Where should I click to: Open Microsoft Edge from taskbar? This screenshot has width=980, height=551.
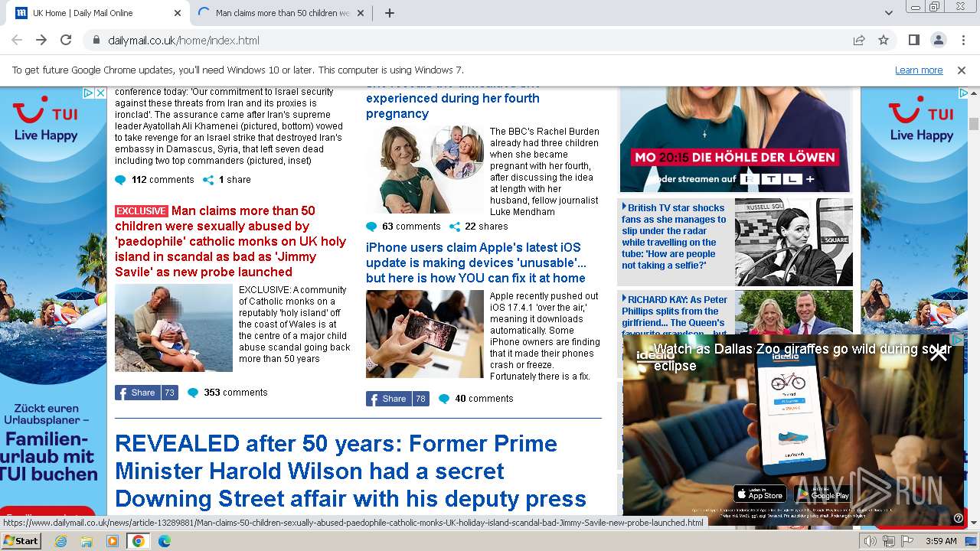[165, 541]
